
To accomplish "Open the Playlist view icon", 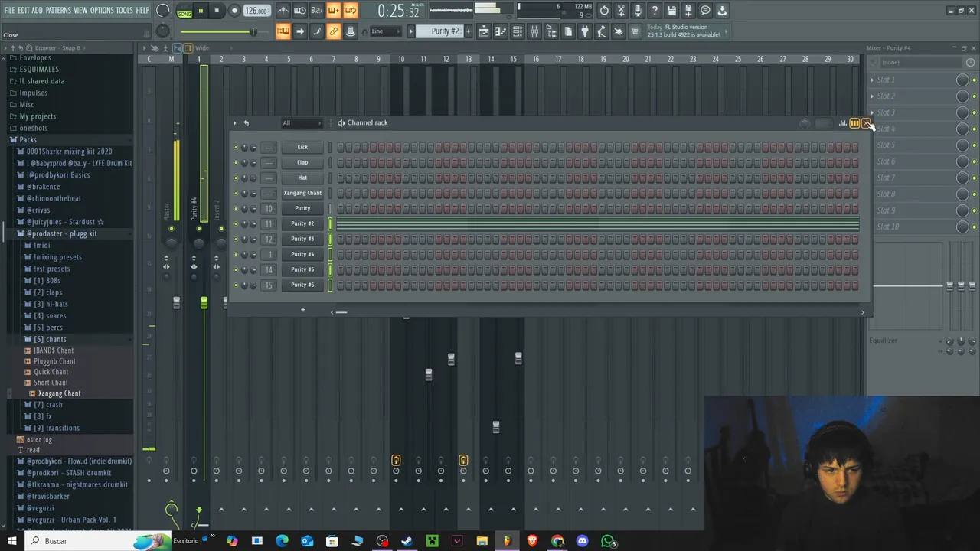I will 484,31.
